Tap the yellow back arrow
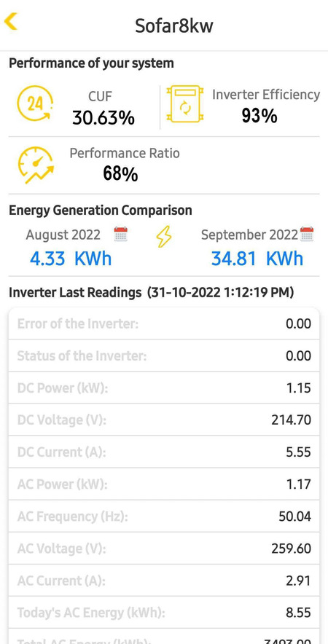 click(x=11, y=21)
